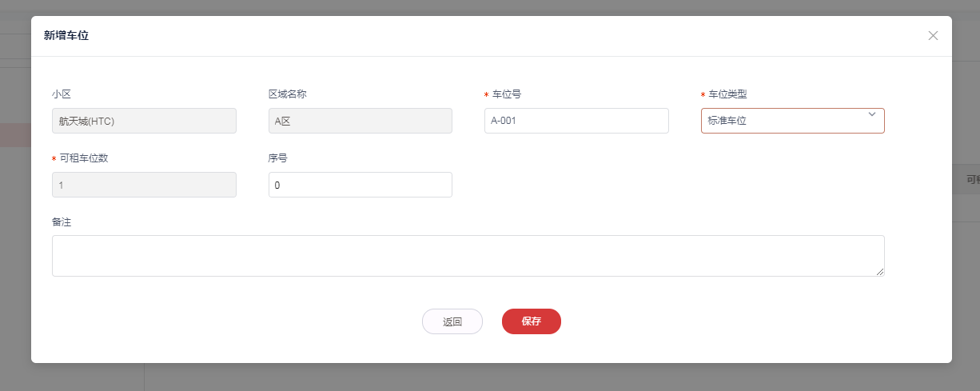The height and width of the screenshot is (391, 980).
Task: Click the 序号 label
Action: coord(277,158)
